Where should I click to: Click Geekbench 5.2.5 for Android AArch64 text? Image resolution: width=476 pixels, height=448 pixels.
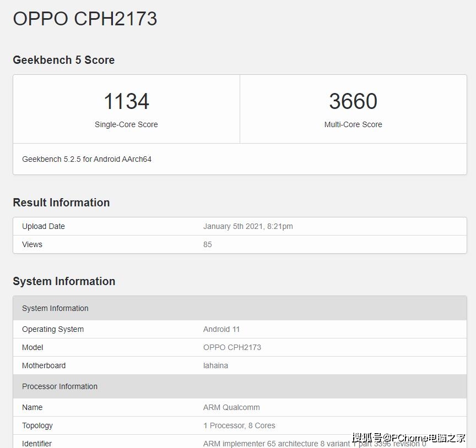87,159
